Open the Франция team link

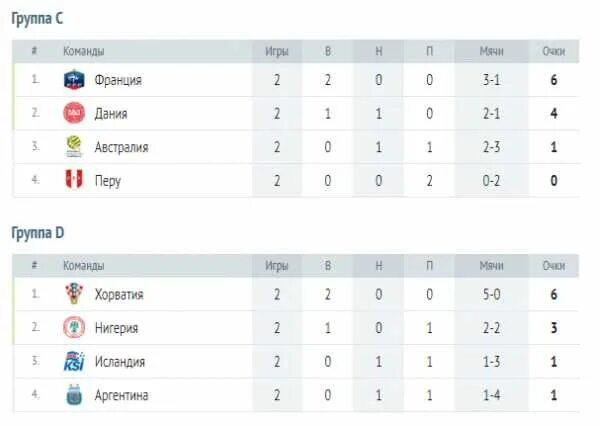click(118, 80)
